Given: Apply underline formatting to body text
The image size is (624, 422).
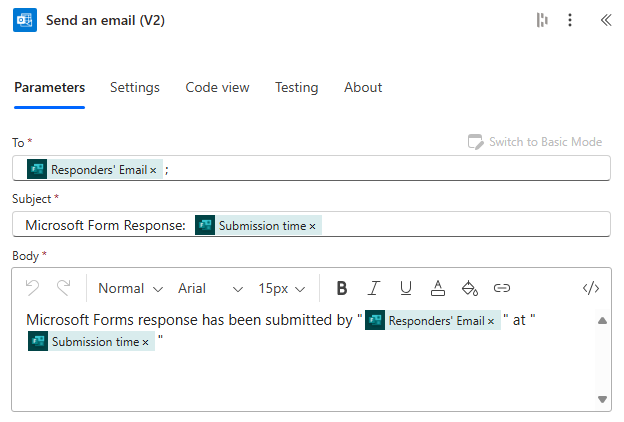Looking at the screenshot, I should click(x=405, y=289).
